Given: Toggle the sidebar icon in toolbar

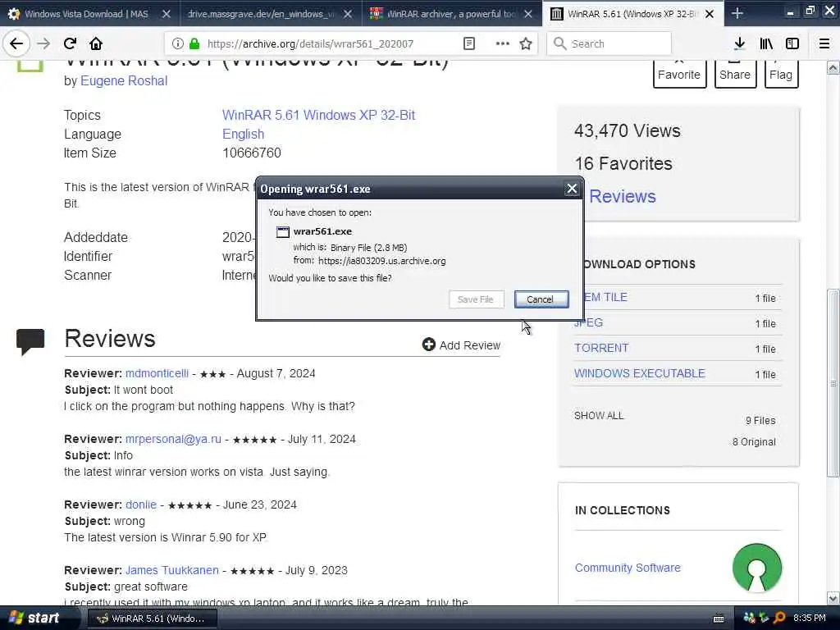Looking at the screenshot, I should click(x=792, y=43).
